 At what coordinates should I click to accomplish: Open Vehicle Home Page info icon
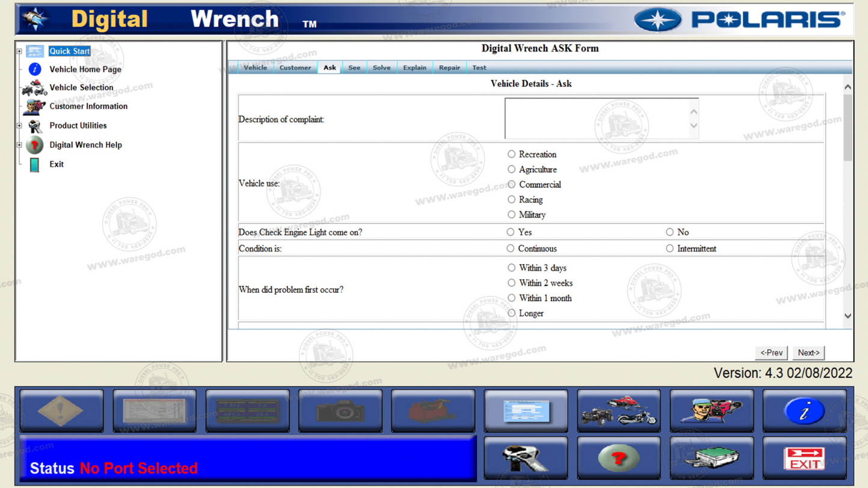[34, 69]
